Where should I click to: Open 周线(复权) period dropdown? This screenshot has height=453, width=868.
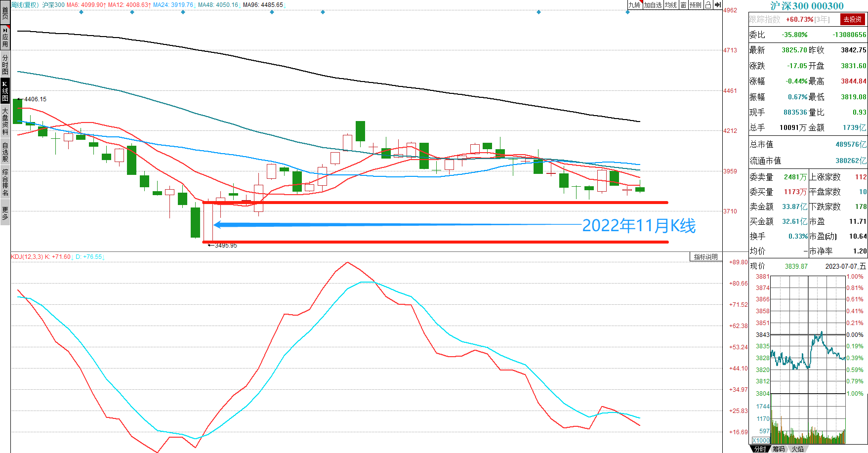pyautogui.click(x=25, y=5)
